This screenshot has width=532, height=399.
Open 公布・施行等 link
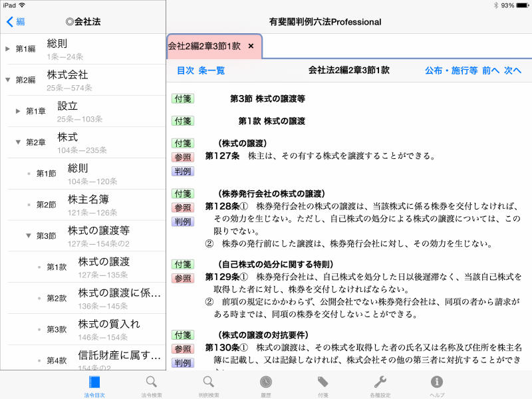(x=452, y=70)
